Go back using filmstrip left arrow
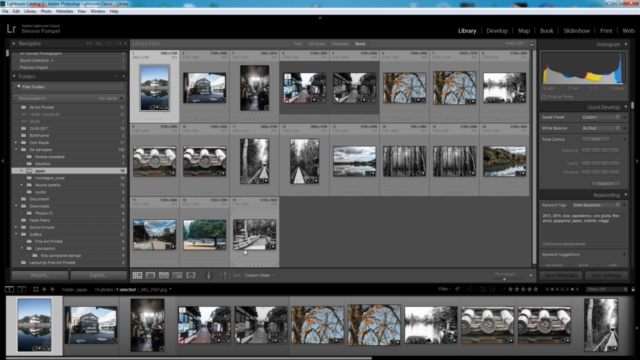Viewport: 640px width, 360px height. [44, 289]
